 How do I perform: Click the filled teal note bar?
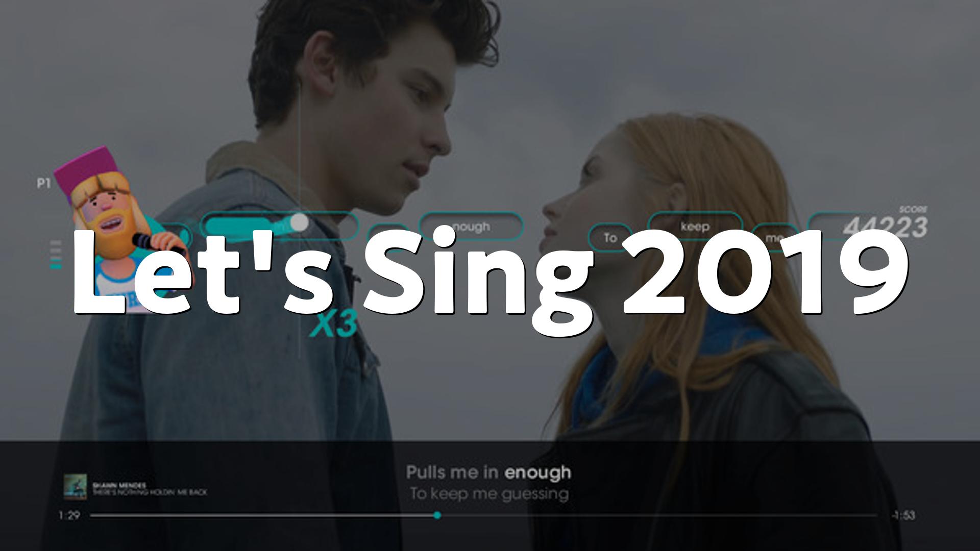point(250,226)
